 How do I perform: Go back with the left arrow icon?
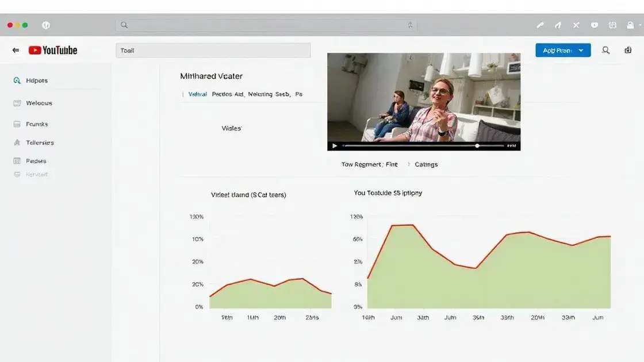[x=16, y=50]
